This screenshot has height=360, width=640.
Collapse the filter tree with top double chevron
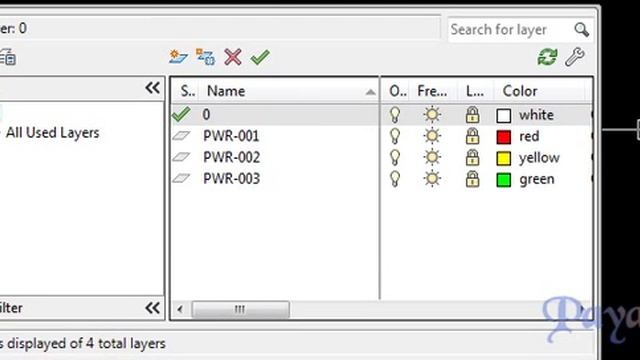[153, 88]
